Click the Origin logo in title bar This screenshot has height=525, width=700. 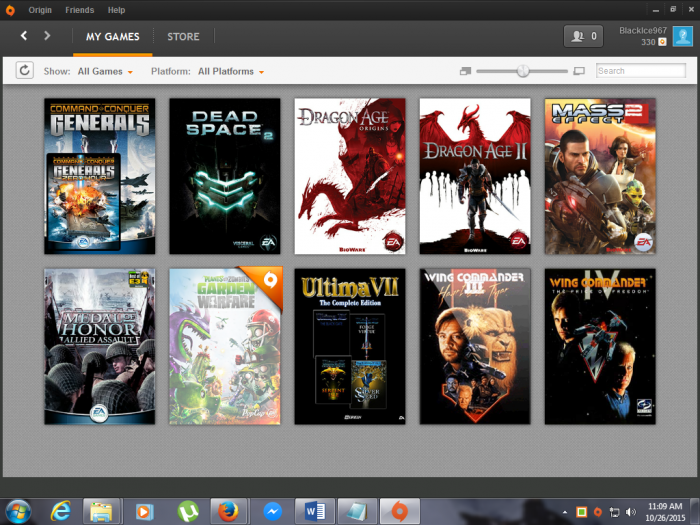click(x=12, y=9)
